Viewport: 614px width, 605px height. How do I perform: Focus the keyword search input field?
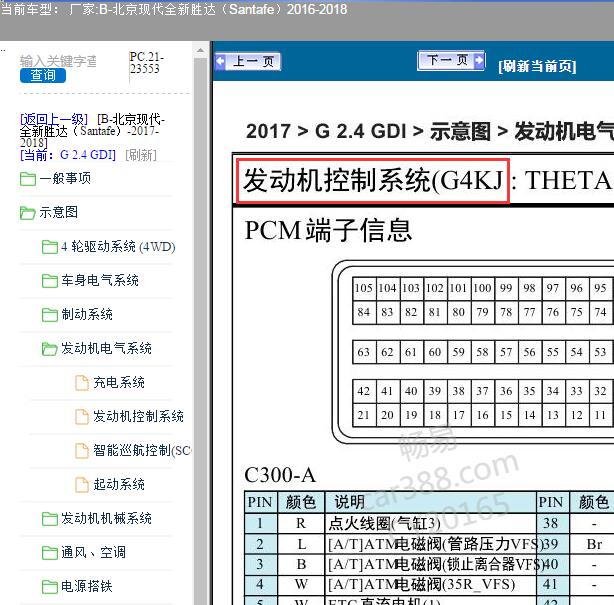point(59,61)
